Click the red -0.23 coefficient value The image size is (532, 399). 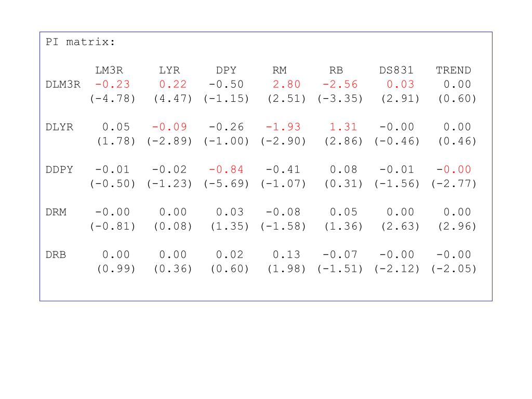pyautogui.click(x=112, y=85)
